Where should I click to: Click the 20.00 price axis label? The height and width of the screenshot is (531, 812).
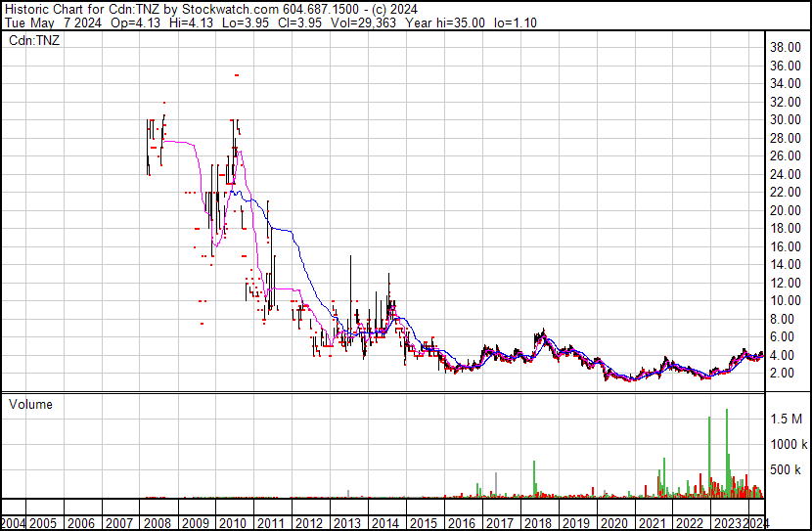786,210
